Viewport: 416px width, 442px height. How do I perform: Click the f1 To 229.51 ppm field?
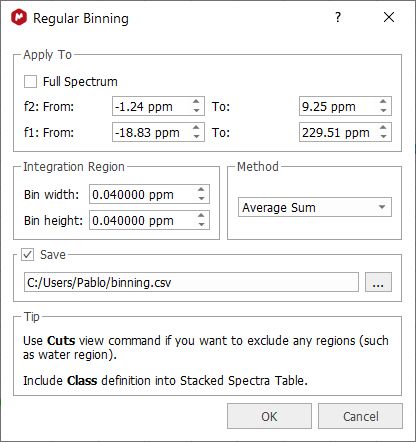tap(345, 132)
